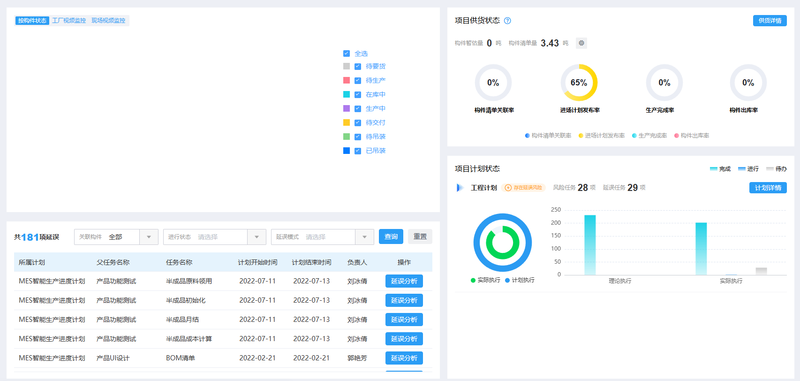Open the 进行状态 dropdown arrow

257,237
